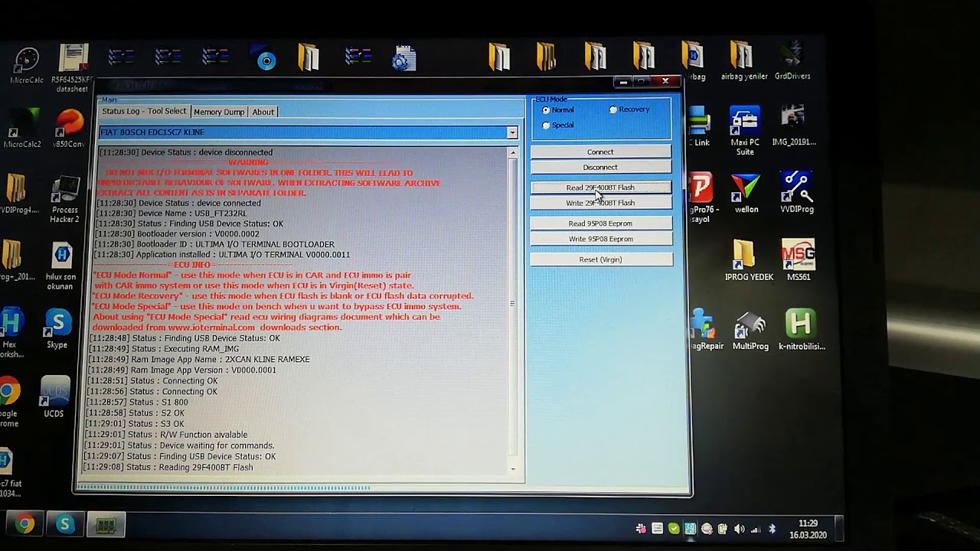980x551 pixels.
Task: Open Google Chrome from the taskbar
Action: 24,524
